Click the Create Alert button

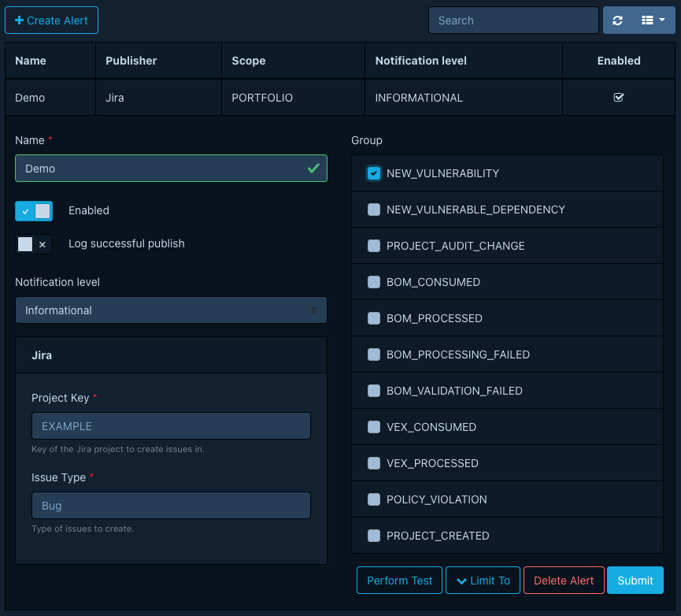click(x=51, y=20)
